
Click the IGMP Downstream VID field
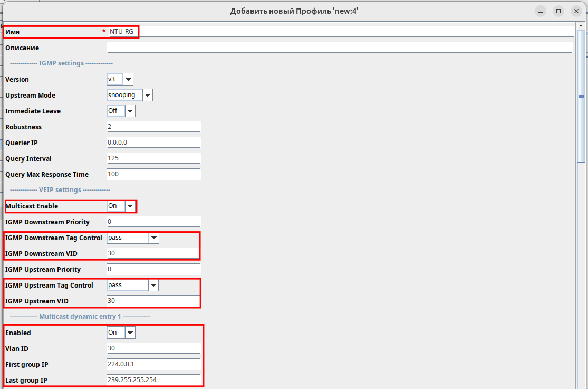153,253
